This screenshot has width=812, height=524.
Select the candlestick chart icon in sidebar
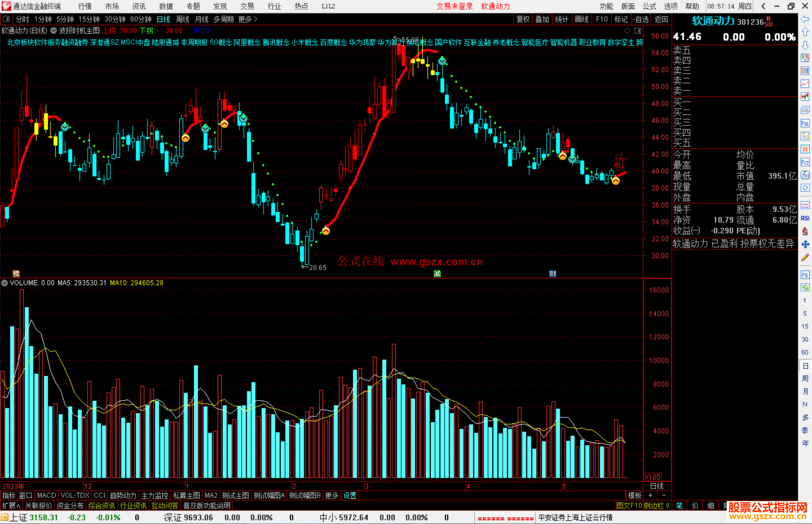pos(805,97)
